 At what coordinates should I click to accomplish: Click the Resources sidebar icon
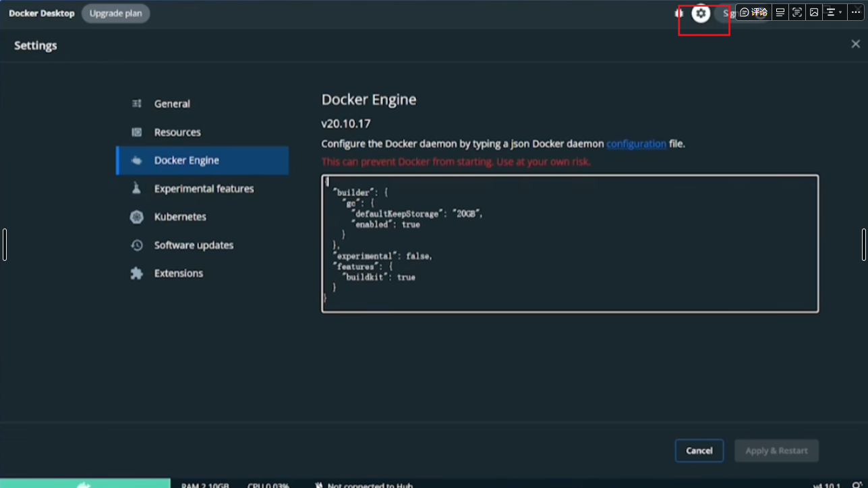click(136, 131)
